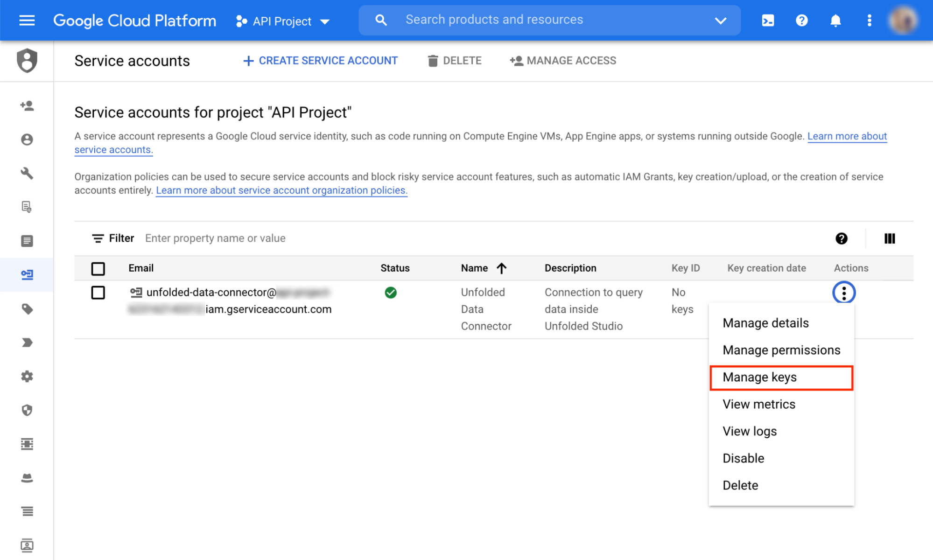Click the help question mark in header
933x560 pixels.
point(801,21)
